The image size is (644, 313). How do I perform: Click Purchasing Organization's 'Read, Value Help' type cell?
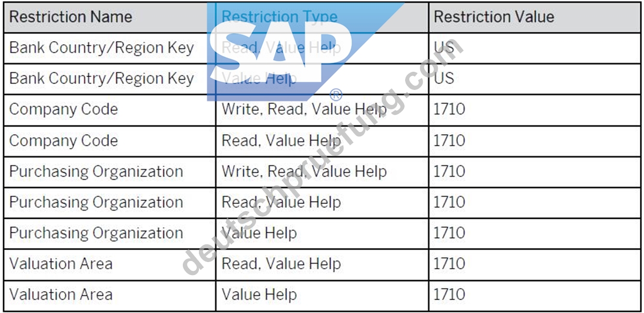pyautogui.click(x=322, y=203)
